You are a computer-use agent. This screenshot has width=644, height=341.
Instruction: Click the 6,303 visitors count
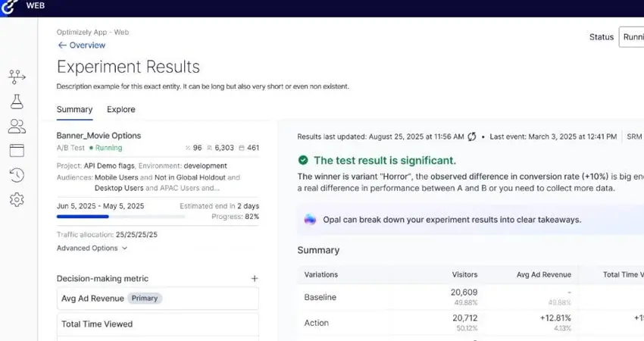point(220,148)
